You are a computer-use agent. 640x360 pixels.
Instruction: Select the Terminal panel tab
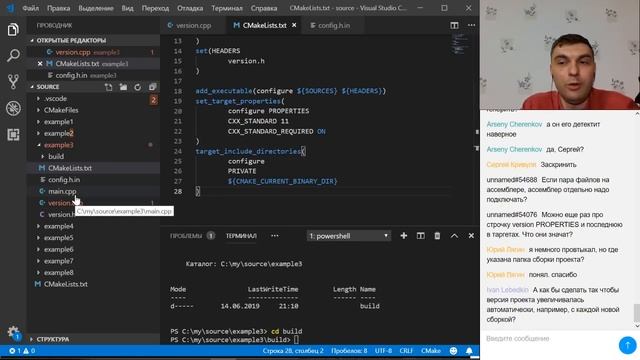click(x=241, y=236)
